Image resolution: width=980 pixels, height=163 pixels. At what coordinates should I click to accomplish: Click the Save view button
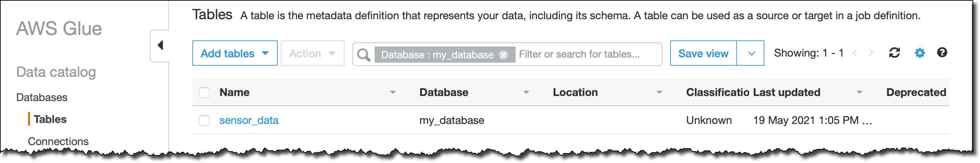tap(703, 54)
